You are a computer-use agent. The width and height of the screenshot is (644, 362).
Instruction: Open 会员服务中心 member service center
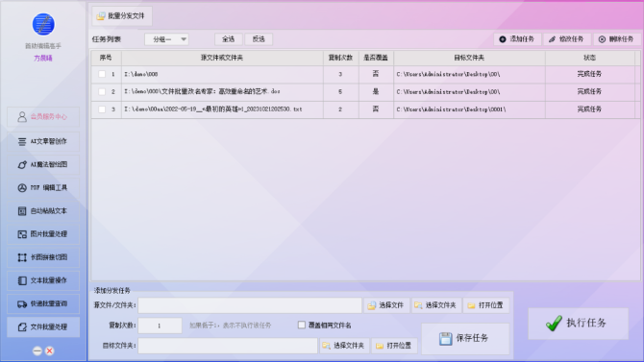coord(43,117)
